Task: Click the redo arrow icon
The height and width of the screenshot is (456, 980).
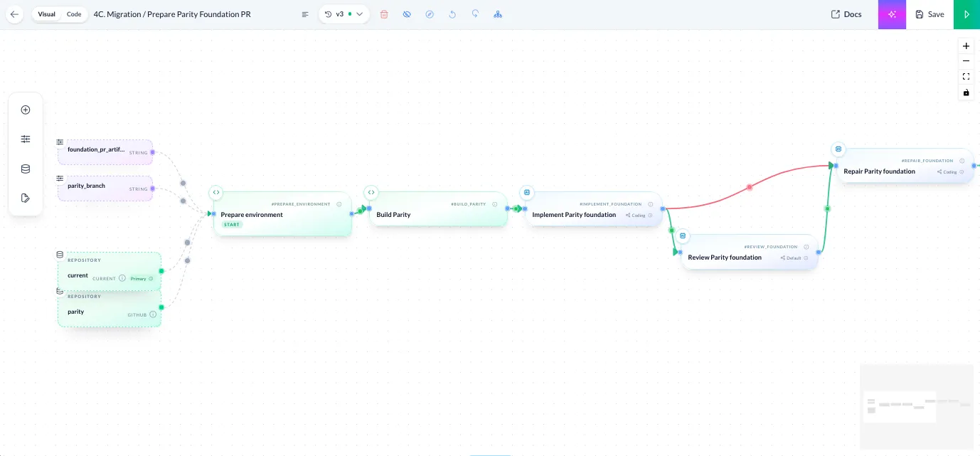Action: 475,14
